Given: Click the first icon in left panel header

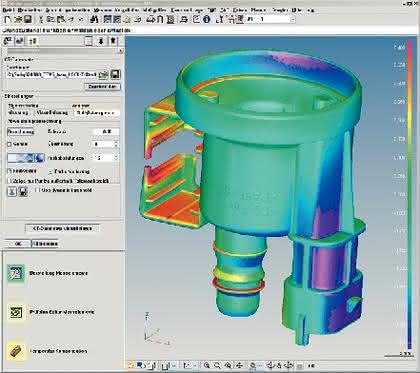Looking at the screenshot, I should tap(8, 41).
